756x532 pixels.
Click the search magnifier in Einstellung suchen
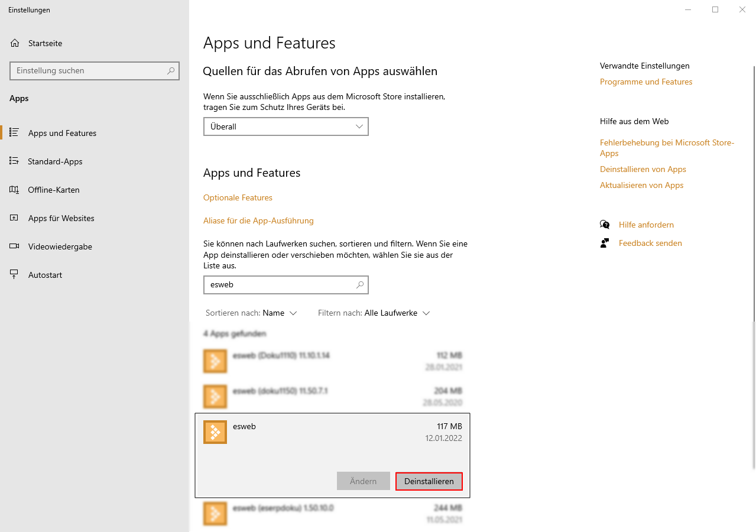click(x=171, y=70)
